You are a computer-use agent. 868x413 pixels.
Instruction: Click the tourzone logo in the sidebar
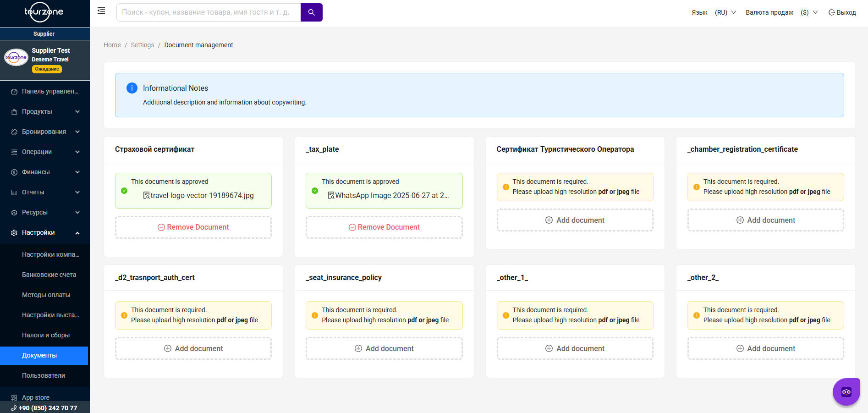pos(44,12)
